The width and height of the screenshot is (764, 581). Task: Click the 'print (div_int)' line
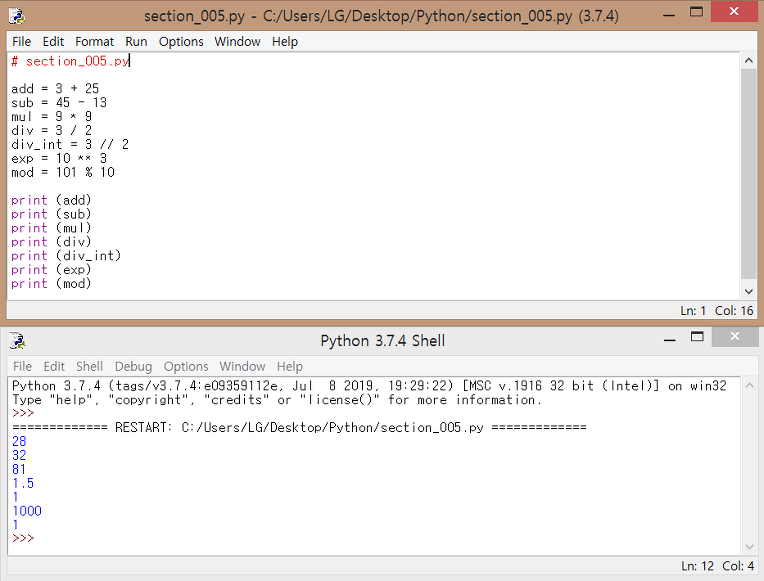pos(66,256)
